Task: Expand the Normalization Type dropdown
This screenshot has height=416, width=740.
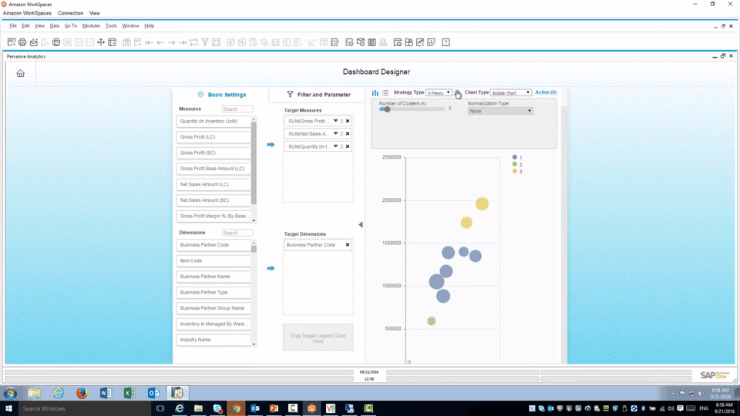Action: point(501,111)
